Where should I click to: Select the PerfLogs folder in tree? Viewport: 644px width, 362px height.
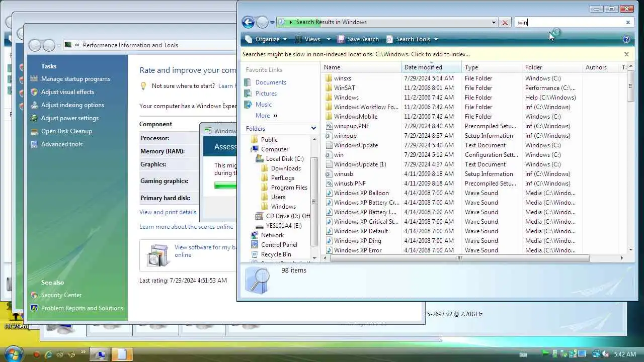(282, 178)
